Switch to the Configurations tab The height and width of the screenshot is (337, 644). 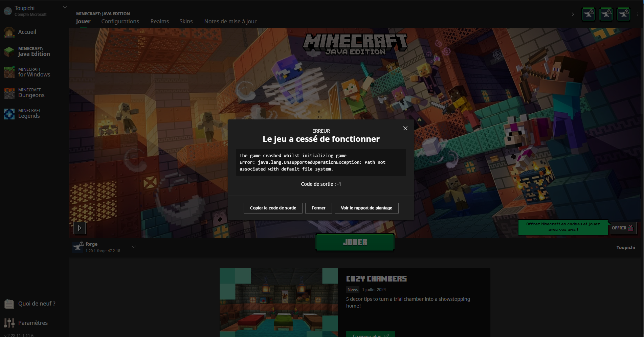click(120, 21)
